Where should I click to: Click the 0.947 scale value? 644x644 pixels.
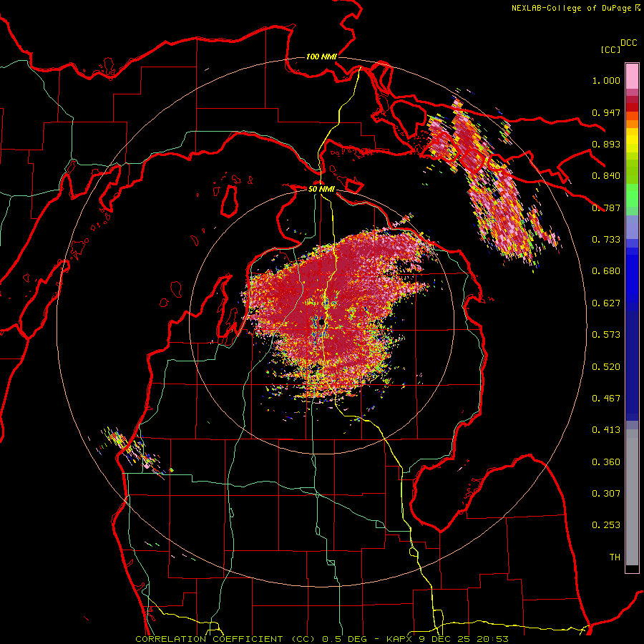(606, 112)
